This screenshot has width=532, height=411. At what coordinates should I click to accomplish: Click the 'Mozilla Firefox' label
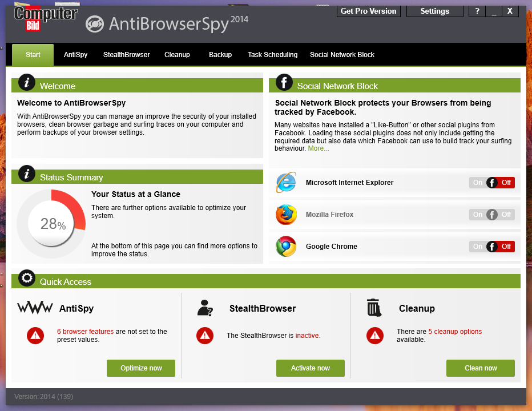[x=329, y=215]
